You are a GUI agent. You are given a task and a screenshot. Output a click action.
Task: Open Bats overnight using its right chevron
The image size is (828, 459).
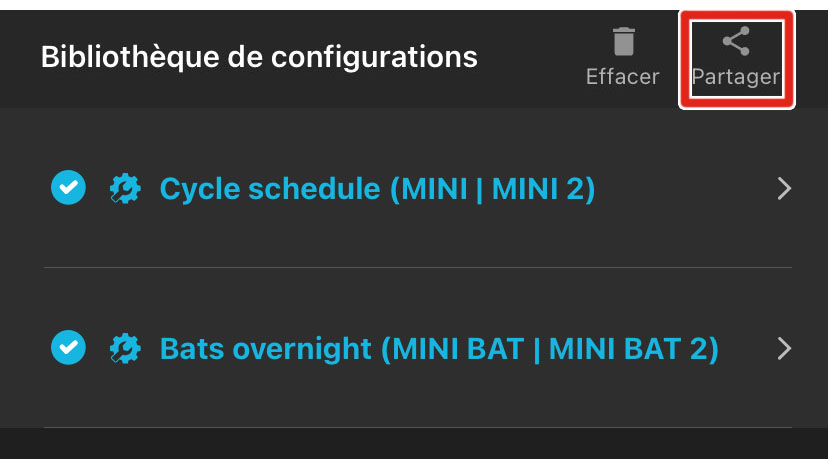784,348
